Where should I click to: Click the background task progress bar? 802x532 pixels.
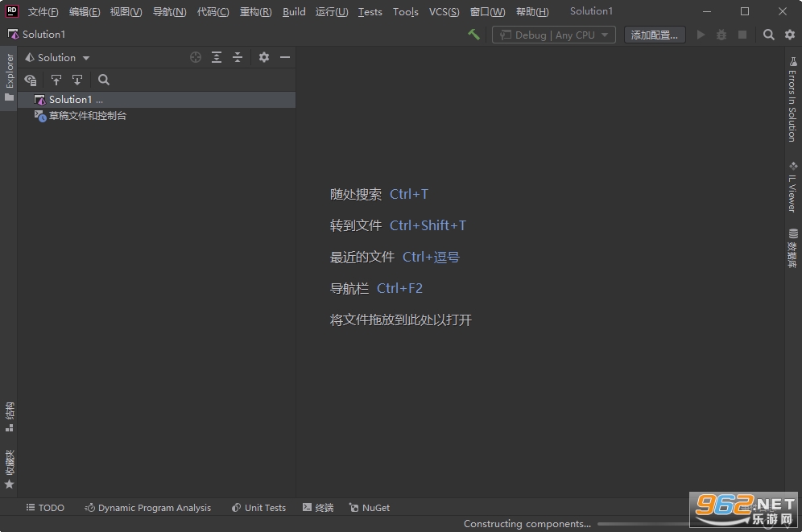click(x=644, y=524)
